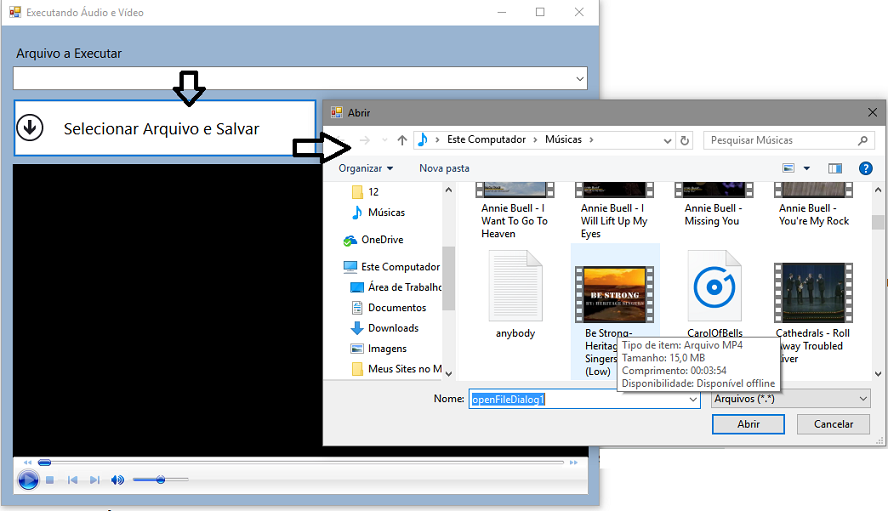Select OneDrive in the navigation pane
The height and width of the screenshot is (511, 888).
[x=374, y=240]
